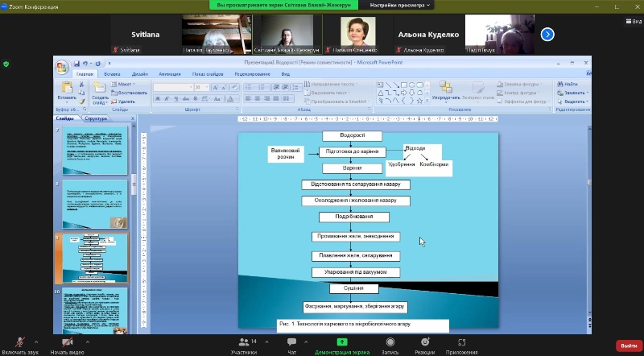Expand audio options arrow beside Включить звук
The height and width of the screenshot is (356, 644).
click(x=36, y=342)
